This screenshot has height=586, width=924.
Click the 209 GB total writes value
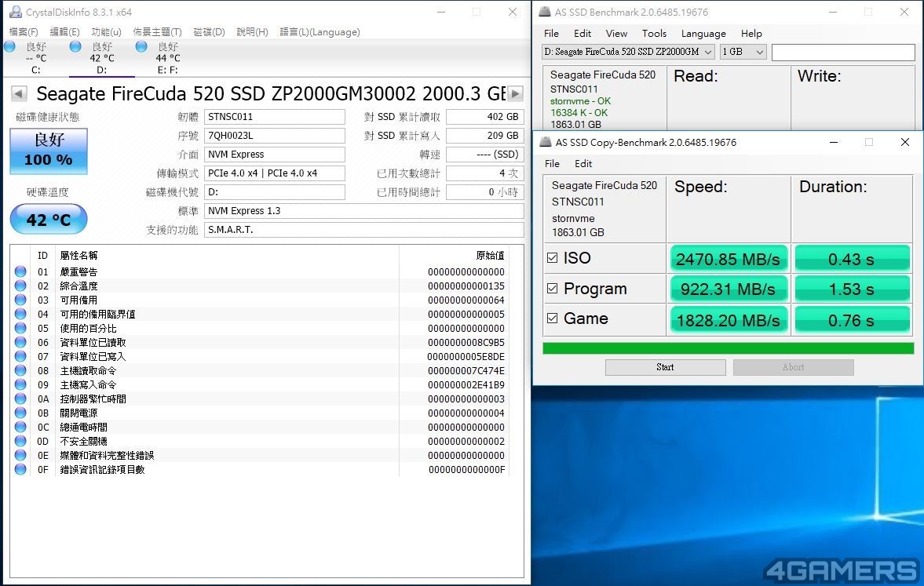click(484, 136)
